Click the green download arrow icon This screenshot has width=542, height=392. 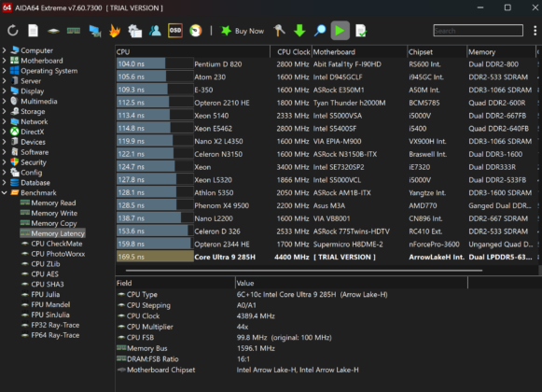299,31
